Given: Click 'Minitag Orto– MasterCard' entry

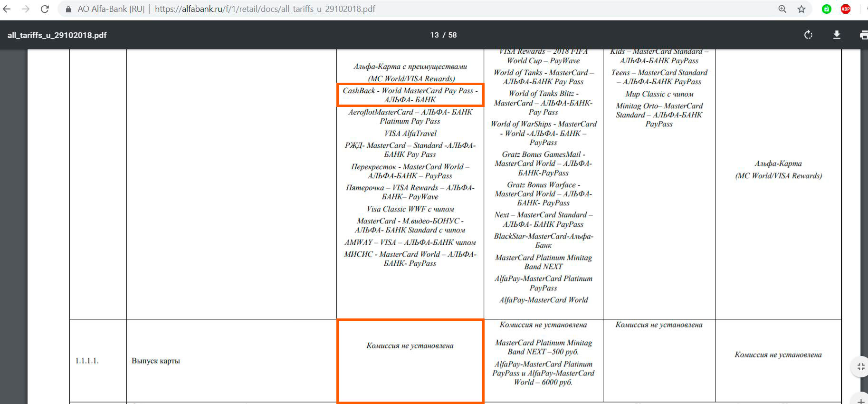Looking at the screenshot, I should click(659, 106).
